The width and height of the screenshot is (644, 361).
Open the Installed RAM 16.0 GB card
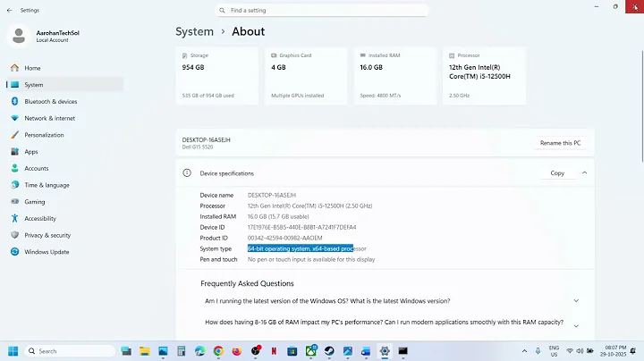click(395, 76)
